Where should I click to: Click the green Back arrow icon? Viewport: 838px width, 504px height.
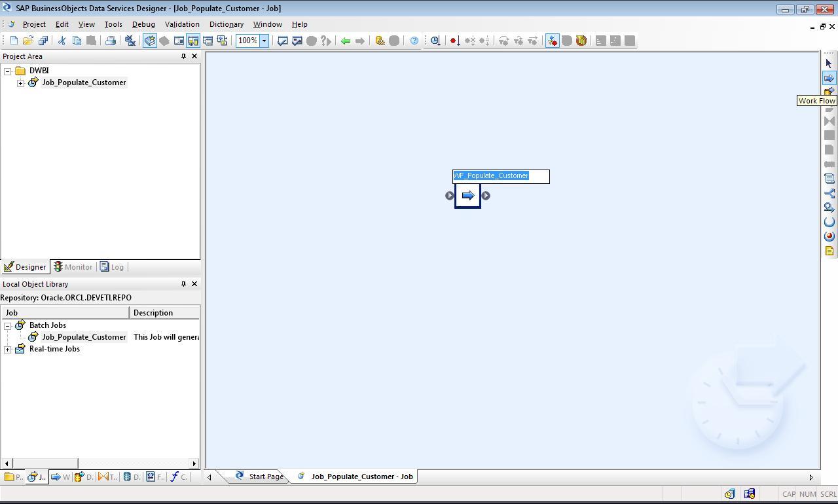(346, 41)
